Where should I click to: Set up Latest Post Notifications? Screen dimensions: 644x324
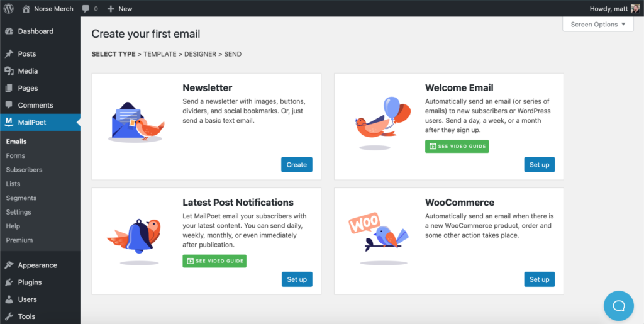click(x=297, y=279)
